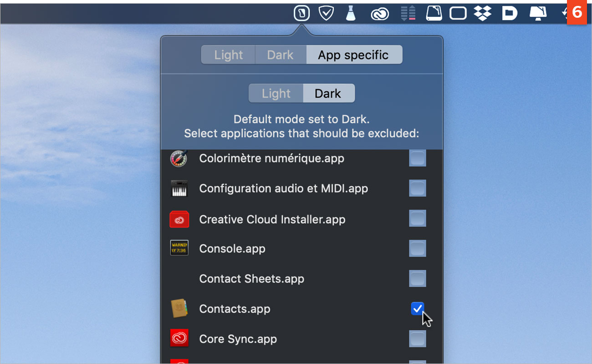Click the Console app warning icon
Image resolution: width=592 pixels, height=364 pixels.
(x=179, y=248)
